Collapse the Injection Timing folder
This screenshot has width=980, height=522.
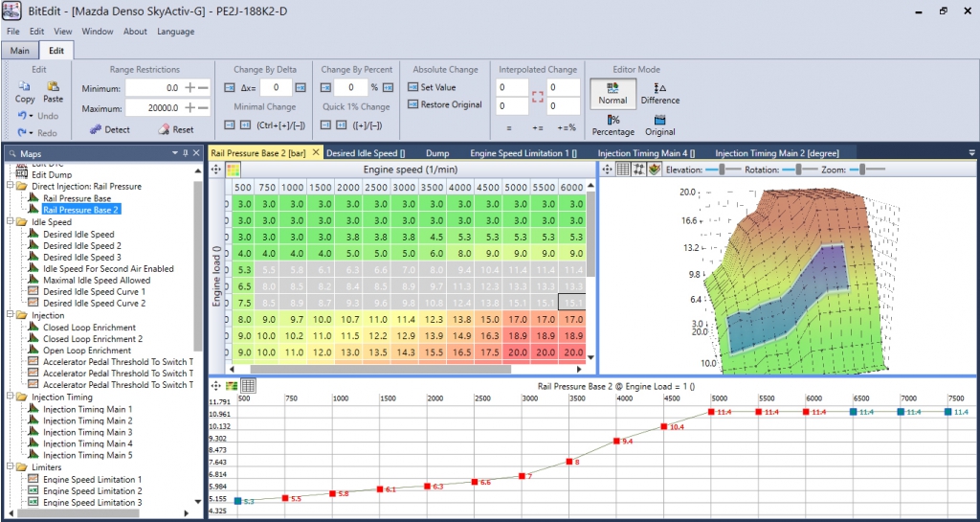click(10, 397)
